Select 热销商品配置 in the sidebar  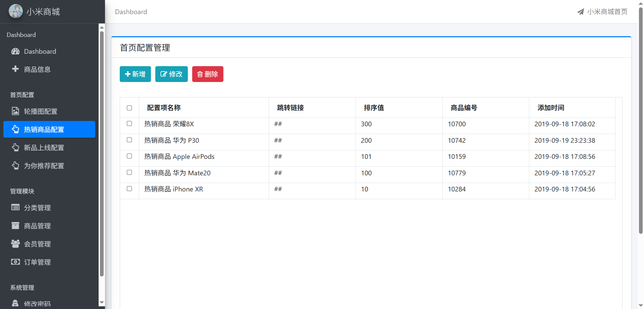[49, 129]
